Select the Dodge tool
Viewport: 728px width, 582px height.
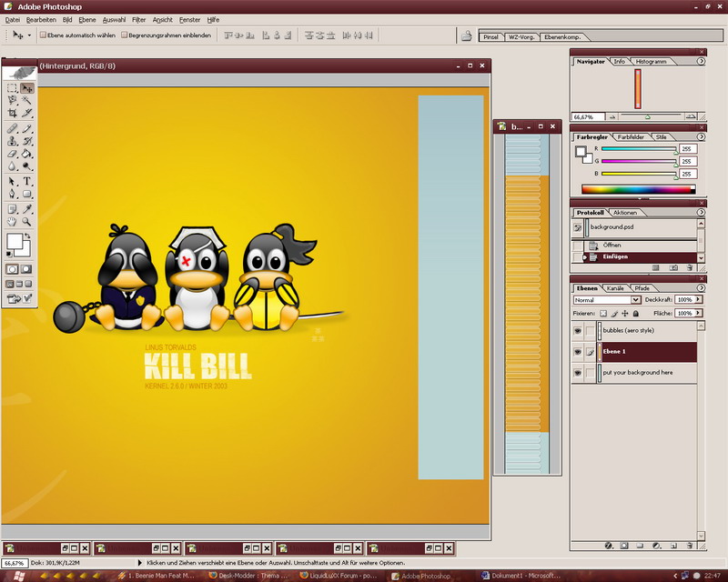27,166
